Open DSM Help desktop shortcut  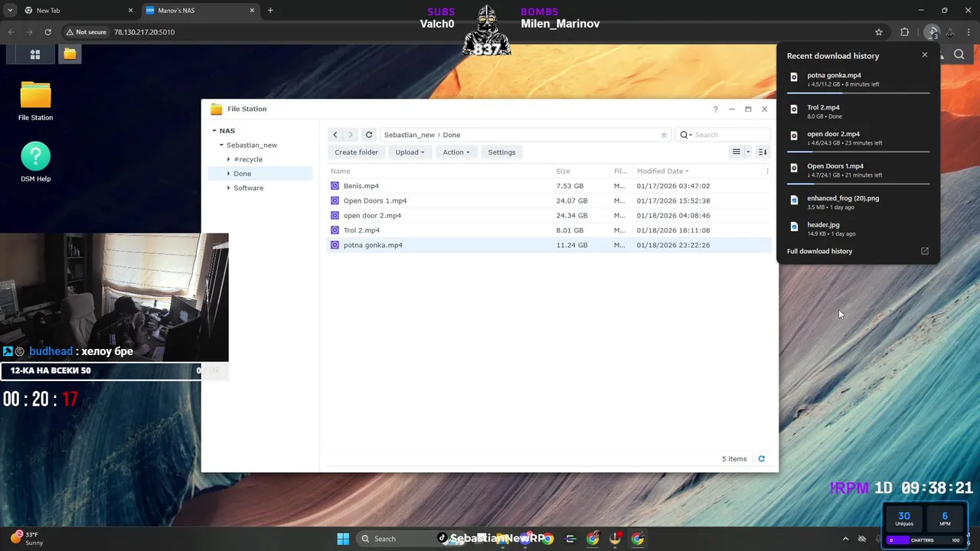coord(35,161)
